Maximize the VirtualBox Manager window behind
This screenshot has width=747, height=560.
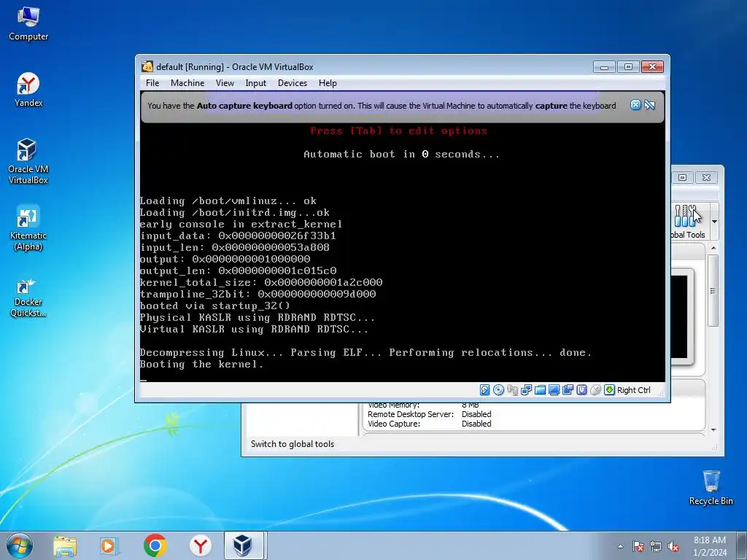tap(683, 178)
